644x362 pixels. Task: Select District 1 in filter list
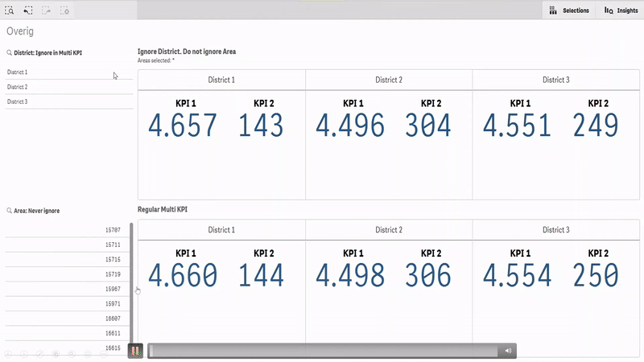pyautogui.click(x=69, y=72)
